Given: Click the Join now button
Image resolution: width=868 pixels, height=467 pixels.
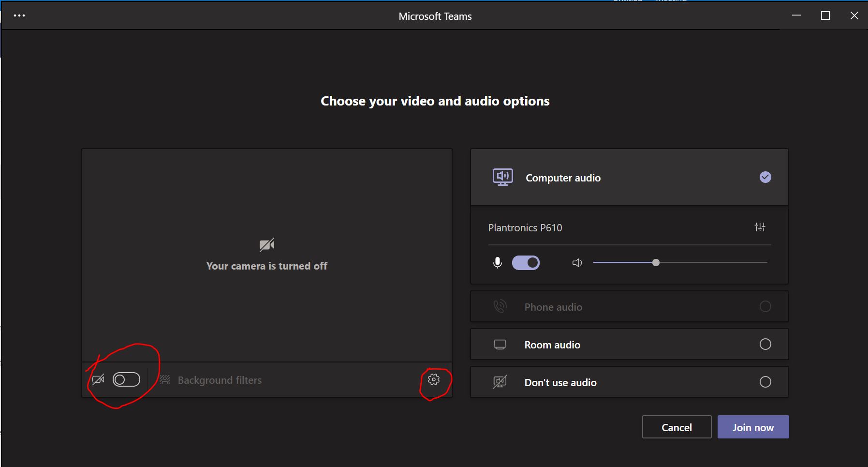Looking at the screenshot, I should click(753, 427).
